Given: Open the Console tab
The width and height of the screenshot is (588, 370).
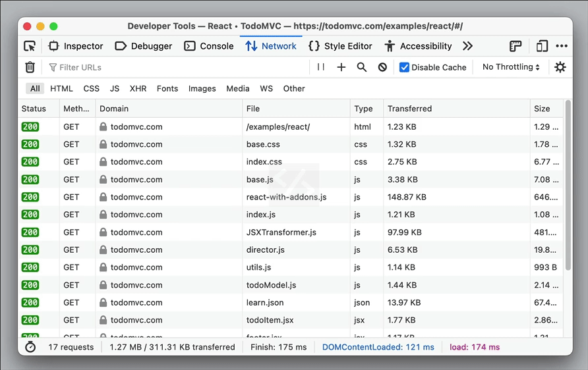Looking at the screenshot, I should coord(209,46).
